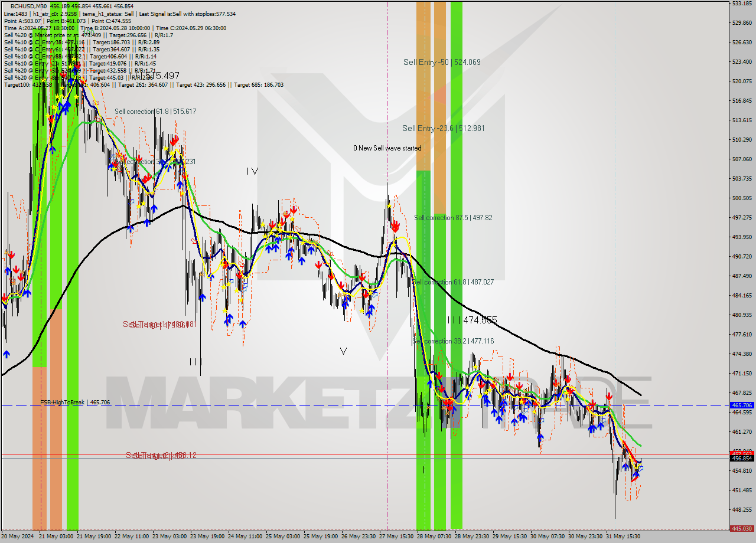Click the 510.290 price axis value
This screenshot has height=543, width=756.
[742, 139]
